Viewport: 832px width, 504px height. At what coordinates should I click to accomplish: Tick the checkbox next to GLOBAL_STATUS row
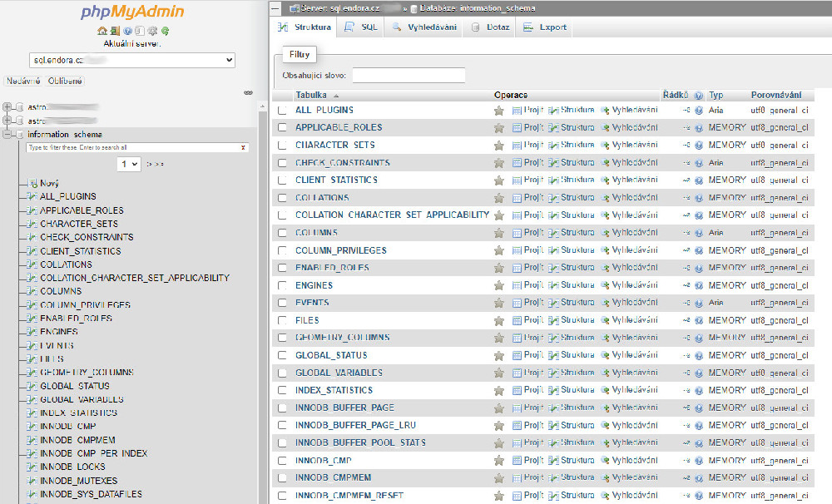(x=282, y=355)
